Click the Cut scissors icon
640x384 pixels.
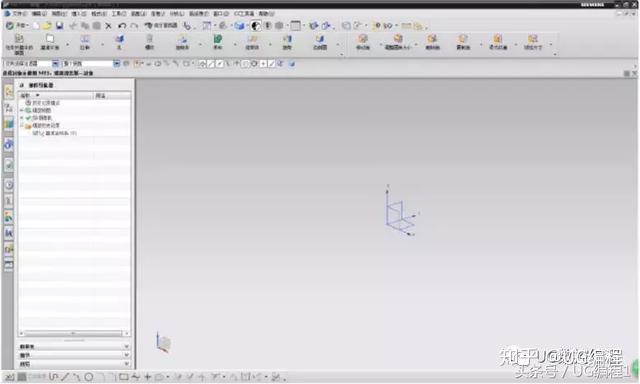(x=73, y=26)
